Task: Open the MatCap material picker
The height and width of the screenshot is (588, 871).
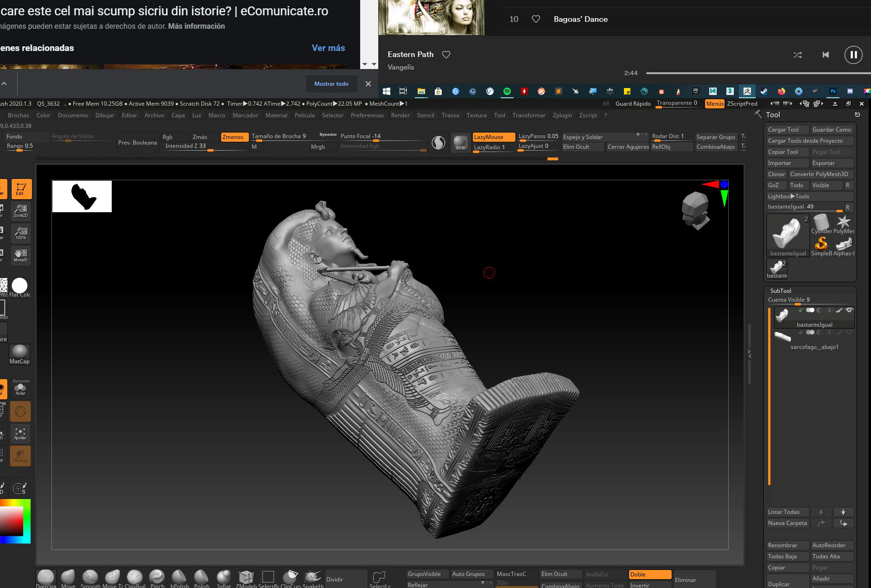Action: 19,354
